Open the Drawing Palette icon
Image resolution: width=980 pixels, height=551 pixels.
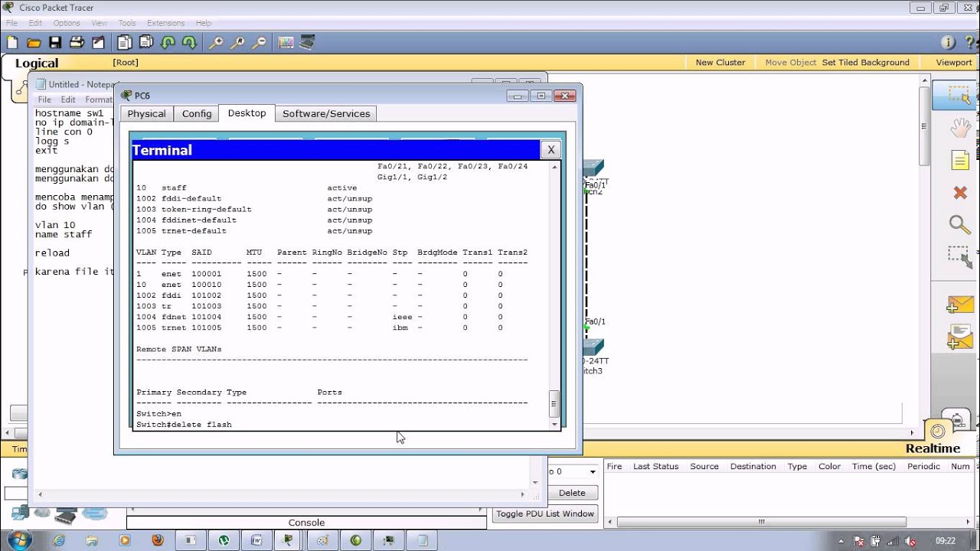[x=286, y=43]
